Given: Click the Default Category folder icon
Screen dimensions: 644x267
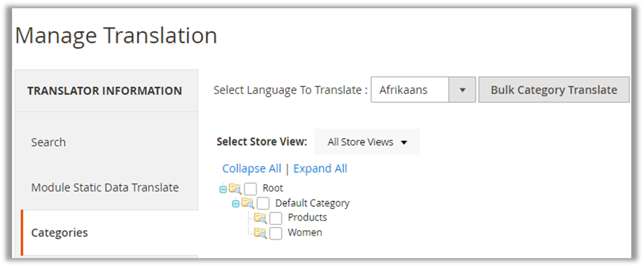Looking at the screenshot, I should point(248,203).
